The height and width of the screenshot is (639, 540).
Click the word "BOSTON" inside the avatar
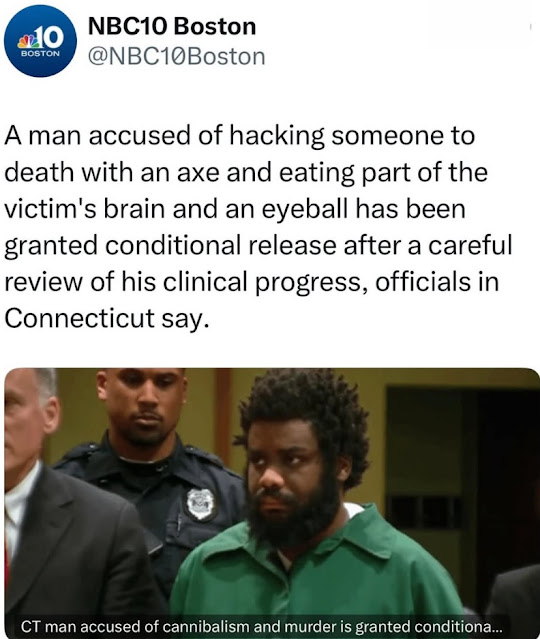coord(40,53)
